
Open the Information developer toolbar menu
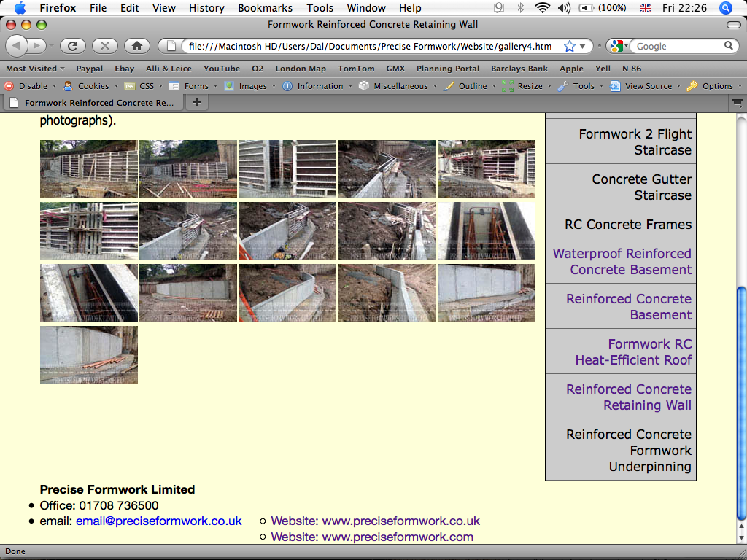coord(317,86)
